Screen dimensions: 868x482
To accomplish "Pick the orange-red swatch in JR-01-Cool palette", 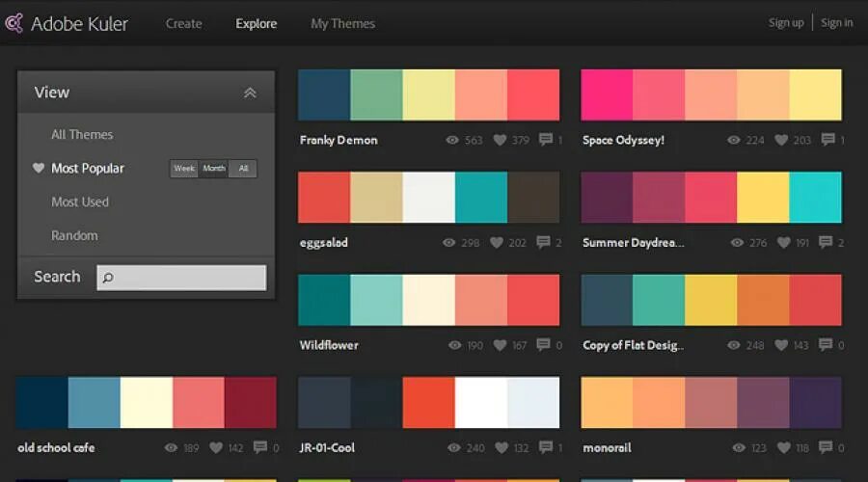I will point(428,402).
